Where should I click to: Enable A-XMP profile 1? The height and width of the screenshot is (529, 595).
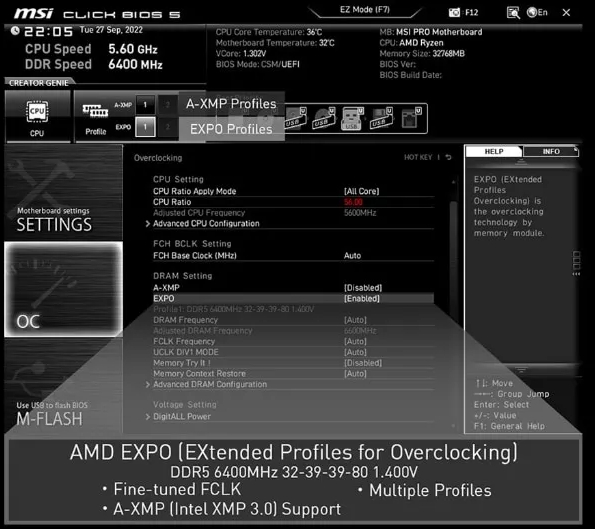[x=145, y=105]
